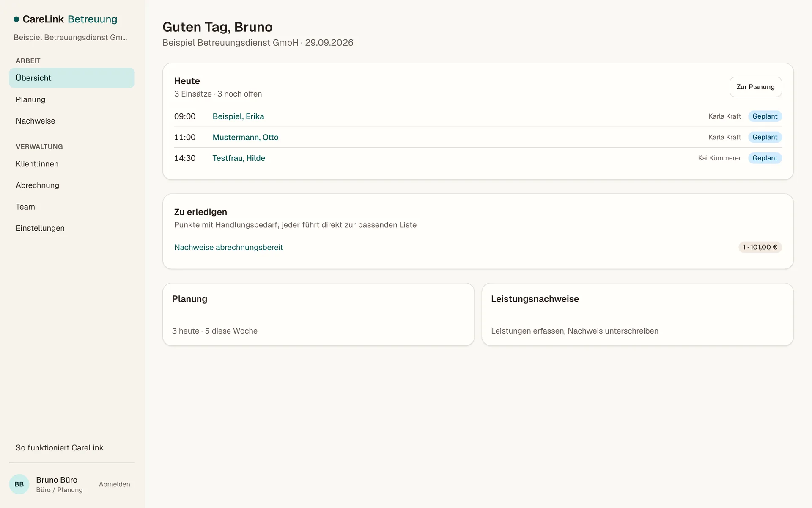Screen dimensions: 812x508
Task: Open Einstellungen in the sidebar
Action: click(x=71, y=228)
